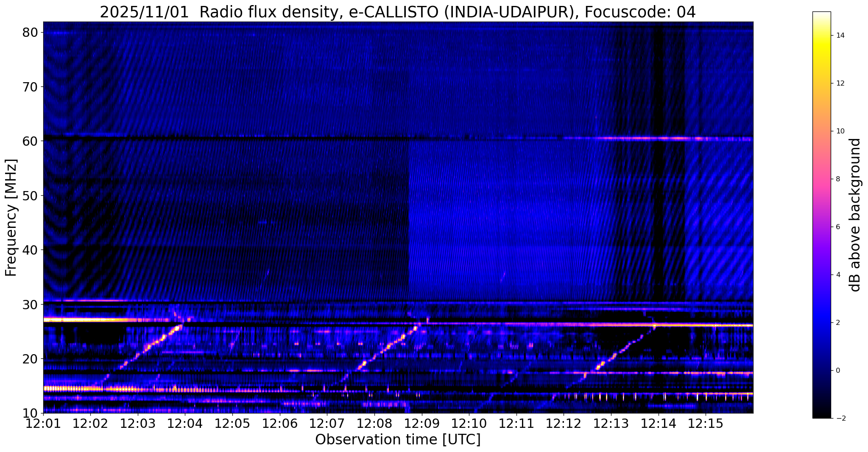Click the colorbar 8 dB tick label
Screen dimensions: 868x452
coord(838,179)
